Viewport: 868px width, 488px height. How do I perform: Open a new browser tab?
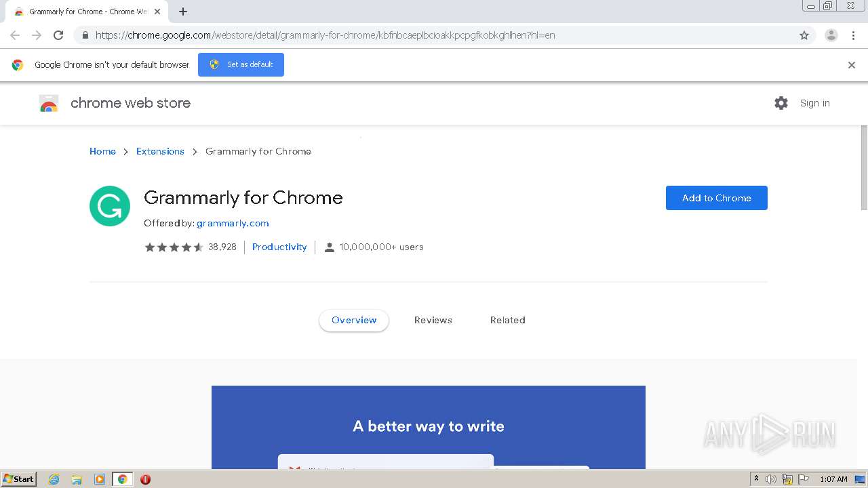(x=183, y=12)
